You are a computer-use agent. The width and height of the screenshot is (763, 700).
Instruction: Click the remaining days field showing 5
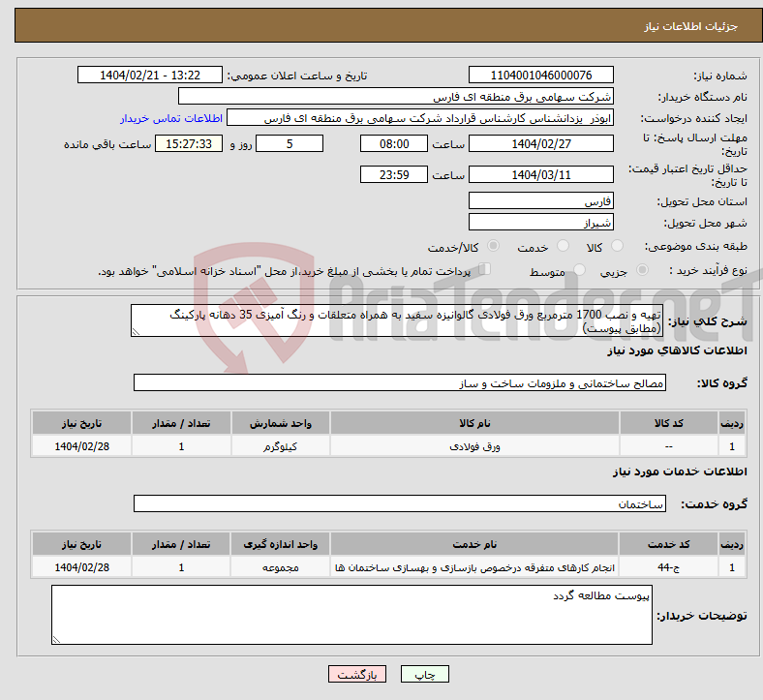290,143
